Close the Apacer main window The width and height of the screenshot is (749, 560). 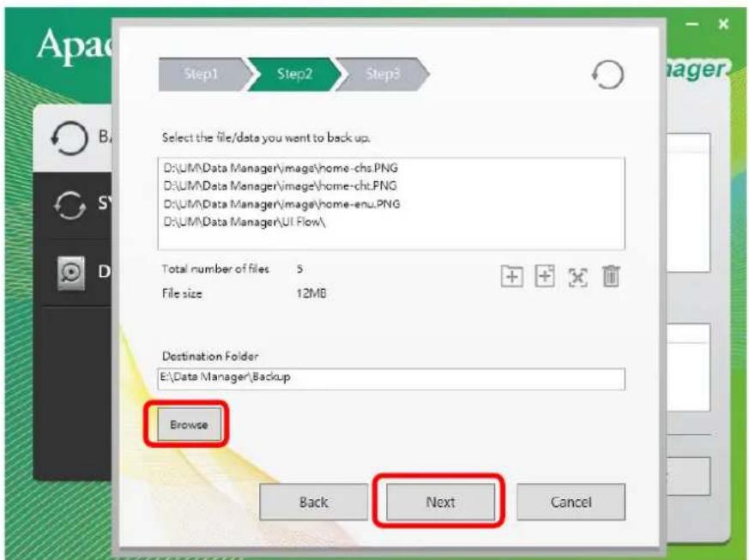pos(723,24)
